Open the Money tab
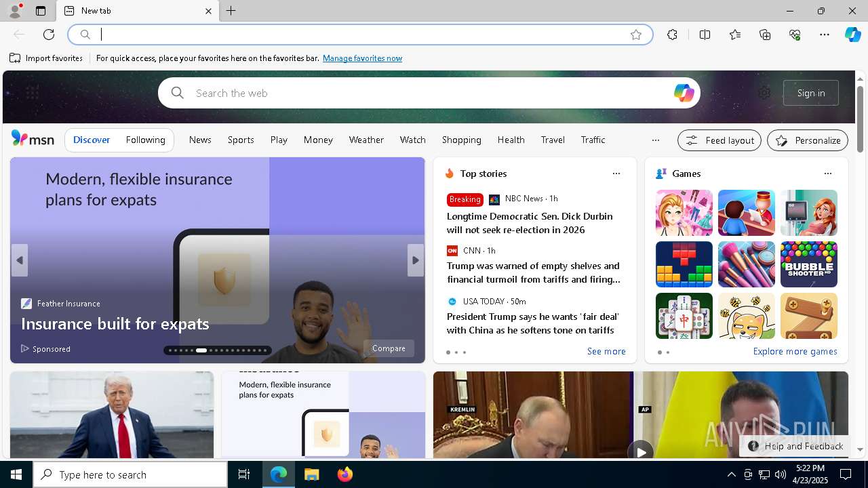 318,140
